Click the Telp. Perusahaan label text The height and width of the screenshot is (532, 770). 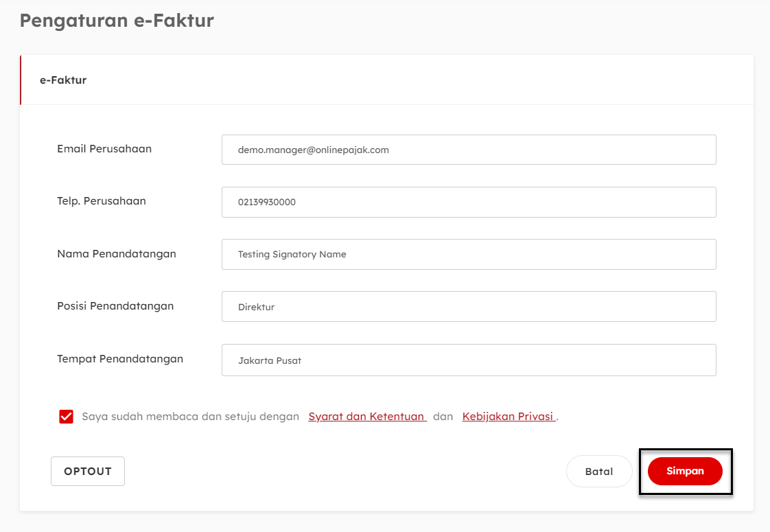coord(102,201)
